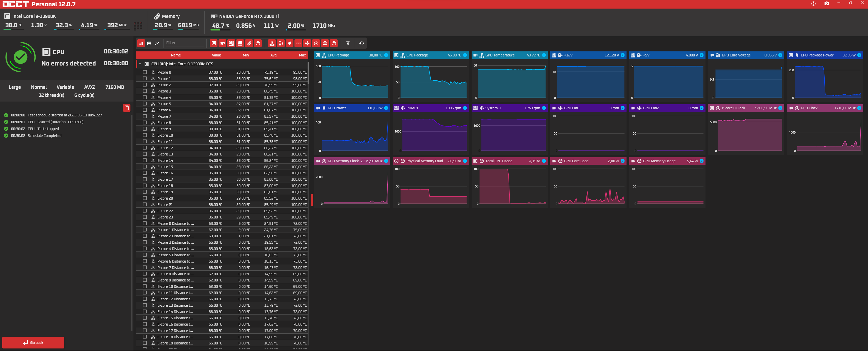Collapse the CPU [#0] Intel Core i9-13900K group

pos(140,64)
